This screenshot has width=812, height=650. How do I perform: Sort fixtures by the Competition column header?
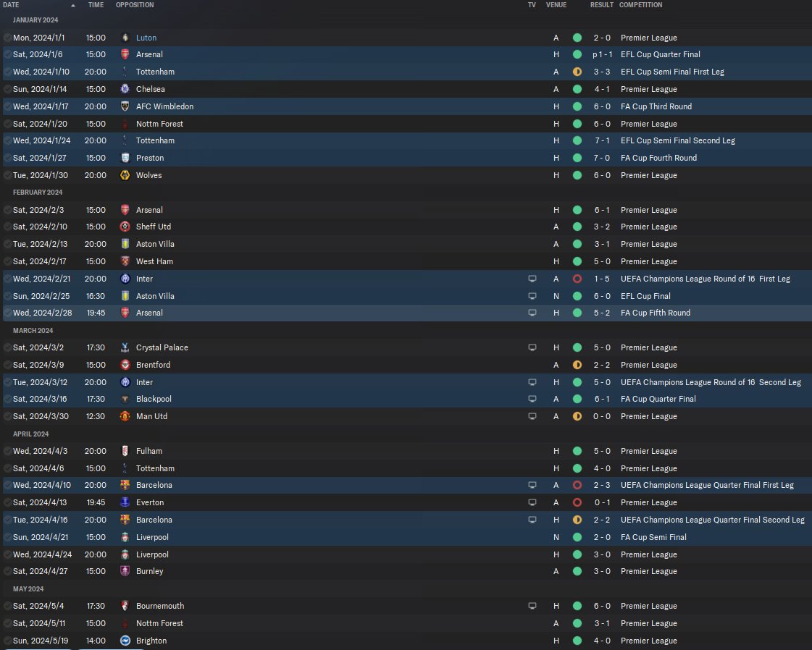(x=640, y=4)
